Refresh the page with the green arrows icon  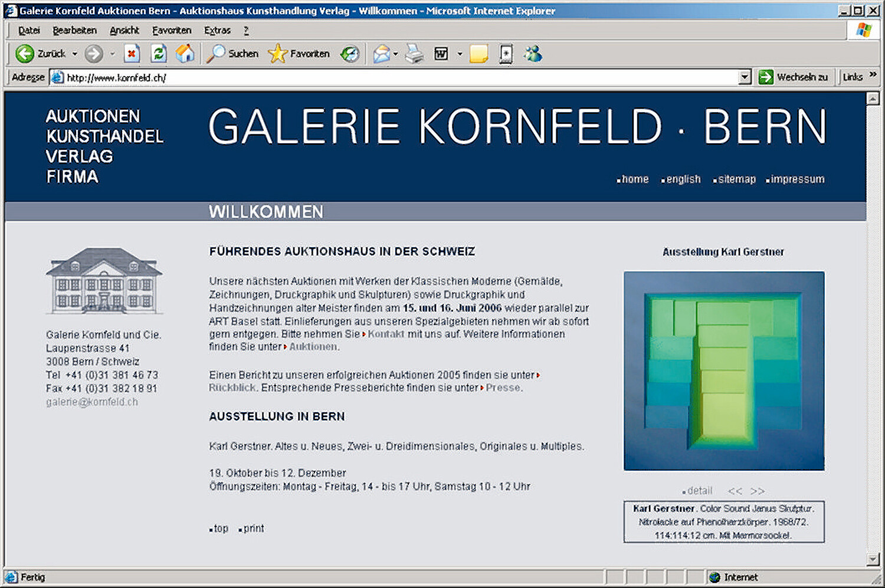pos(158,54)
